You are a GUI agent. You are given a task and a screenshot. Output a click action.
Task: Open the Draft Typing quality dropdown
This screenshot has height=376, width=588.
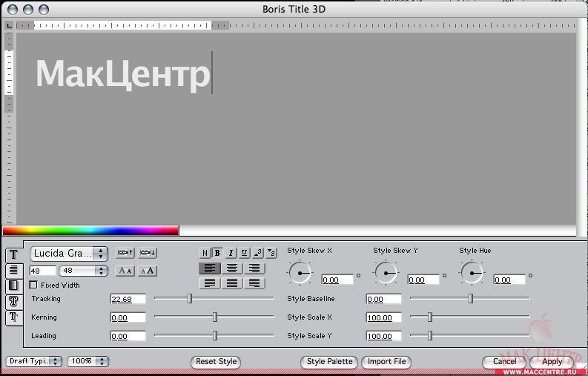point(34,361)
